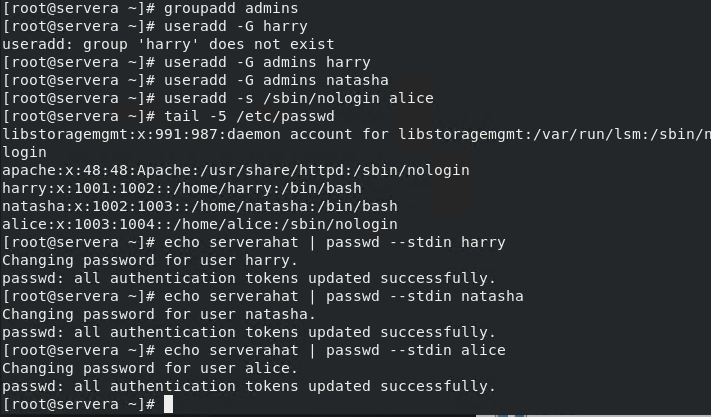Image resolution: width=711 pixels, height=417 pixels.
Task: Click the harry:x:1001:1002 passwd entry
Action: point(181,189)
